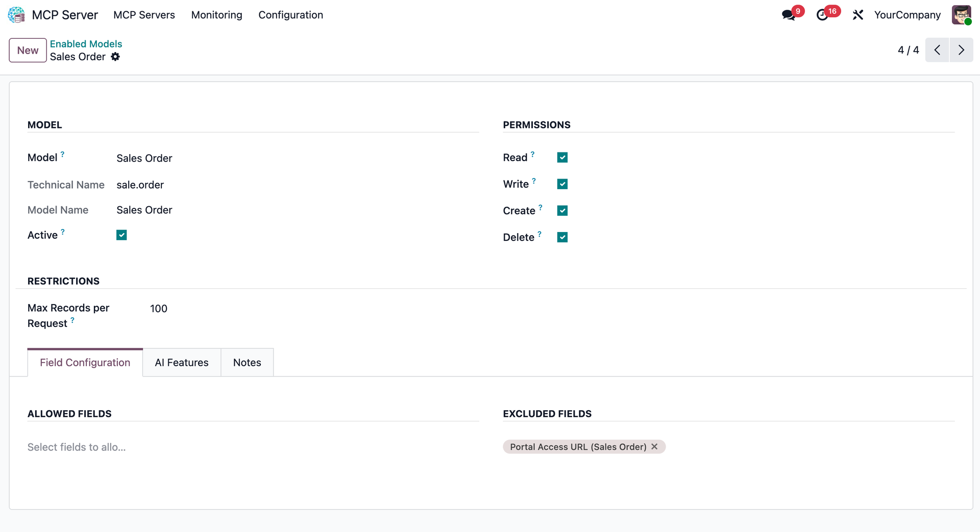
Task: Open the Monitoring menu
Action: point(216,15)
